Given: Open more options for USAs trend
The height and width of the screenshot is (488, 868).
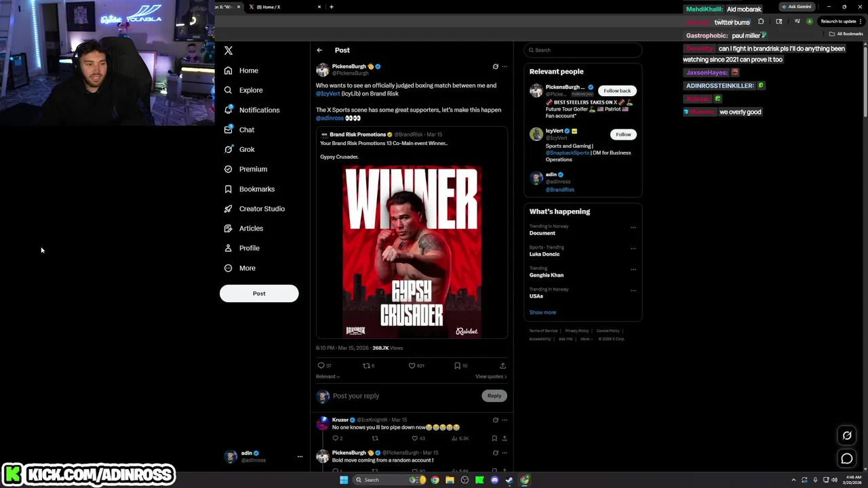Looking at the screenshot, I should coord(633,290).
